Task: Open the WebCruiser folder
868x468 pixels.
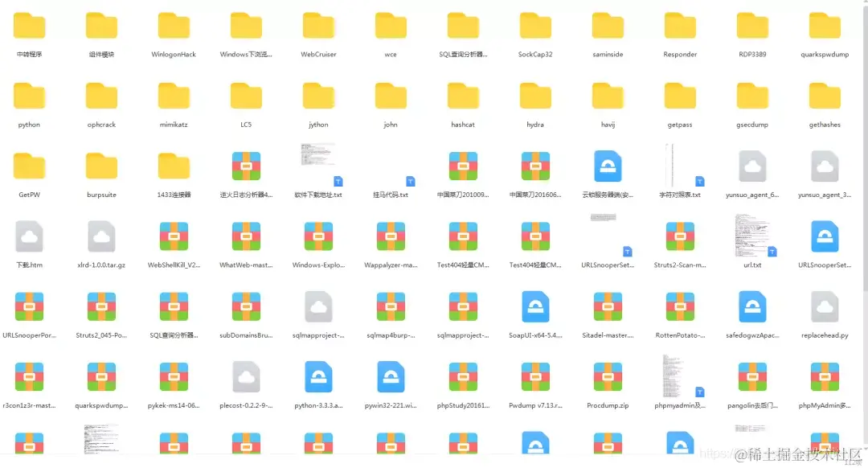Action: [x=318, y=26]
